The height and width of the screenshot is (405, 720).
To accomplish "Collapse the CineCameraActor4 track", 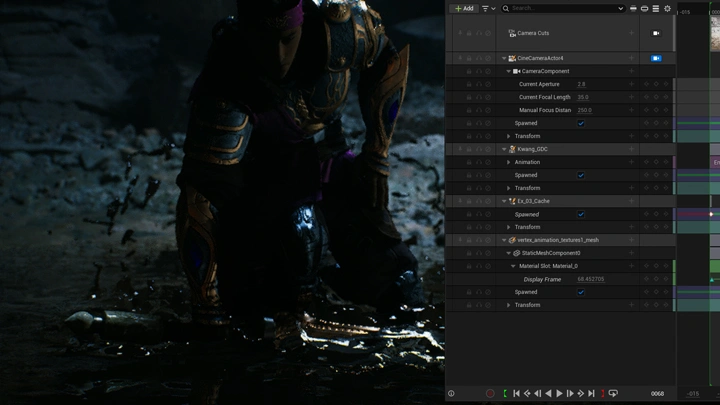I will tap(504, 58).
